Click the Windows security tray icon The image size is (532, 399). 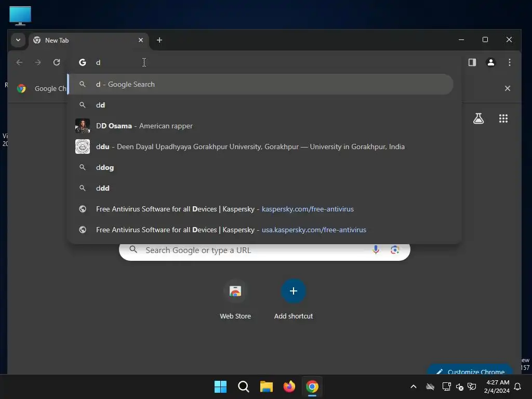pos(472,387)
